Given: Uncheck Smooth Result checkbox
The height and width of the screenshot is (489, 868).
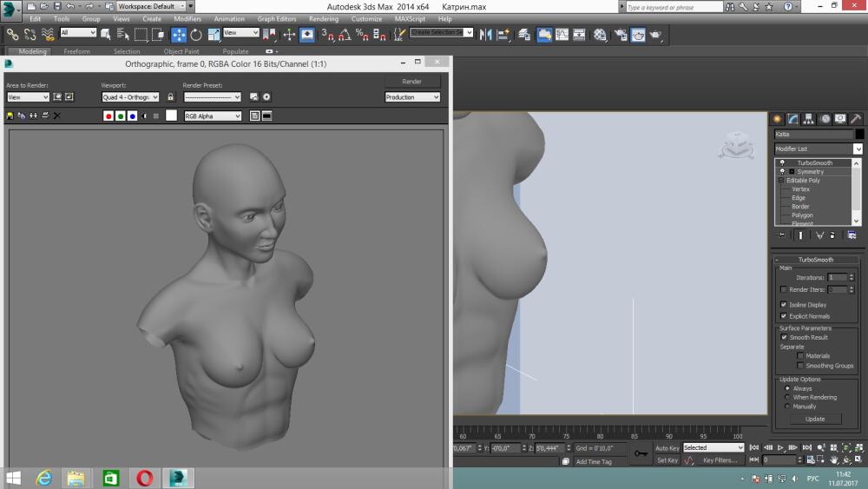Looking at the screenshot, I should [x=784, y=337].
